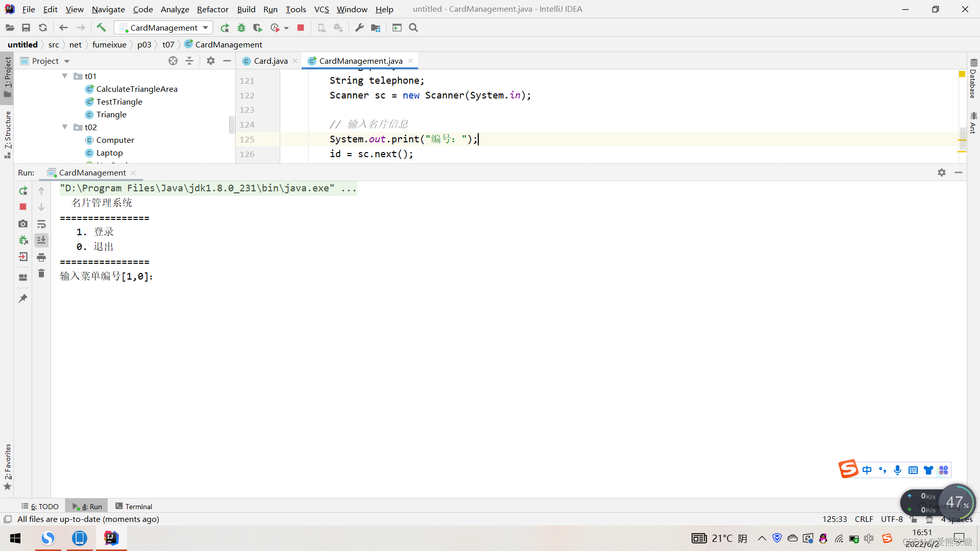Open the CardManagement run configuration dropdown

(163, 28)
